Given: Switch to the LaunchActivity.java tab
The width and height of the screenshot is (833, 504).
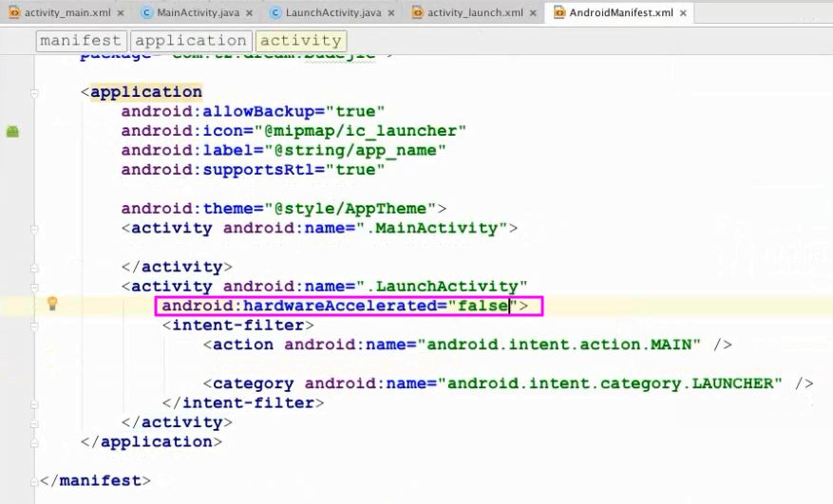Looking at the screenshot, I should pyautogui.click(x=337, y=12).
